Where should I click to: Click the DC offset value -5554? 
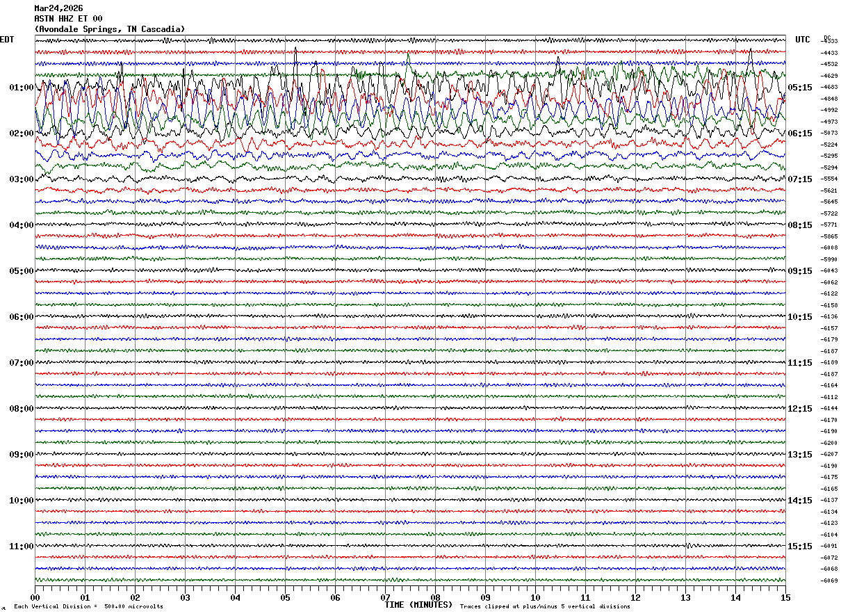click(x=830, y=179)
